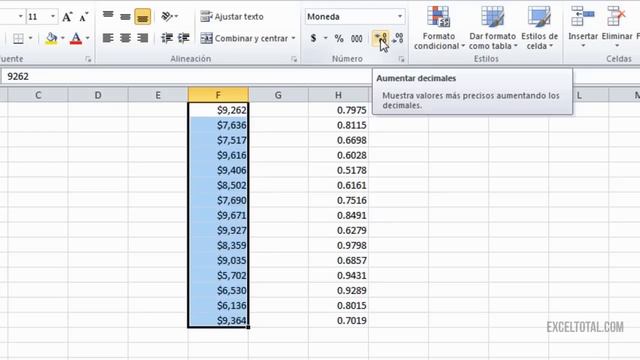The width and height of the screenshot is (640, 360).
Task: Select cell with $8,502
Action: (x=218, y=185)
